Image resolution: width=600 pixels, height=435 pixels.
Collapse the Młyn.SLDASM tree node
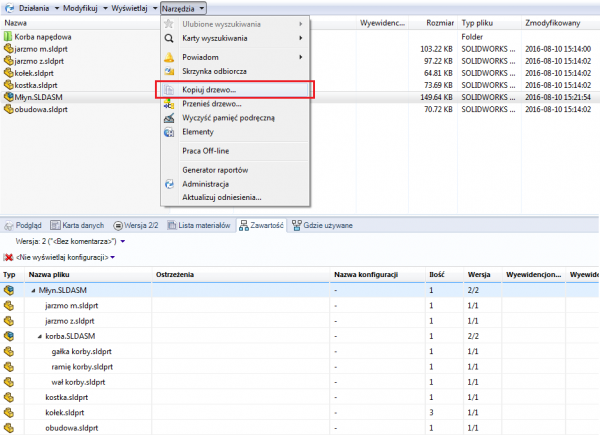[33, 290]
